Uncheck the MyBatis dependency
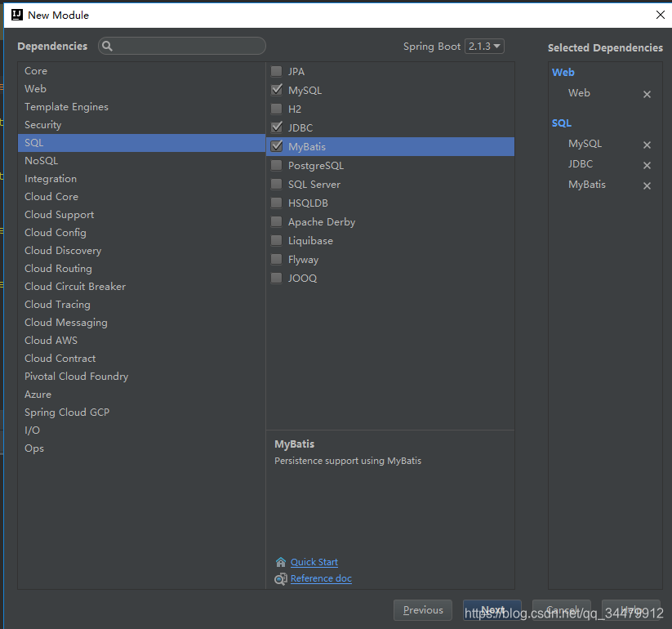 [277, 146]
